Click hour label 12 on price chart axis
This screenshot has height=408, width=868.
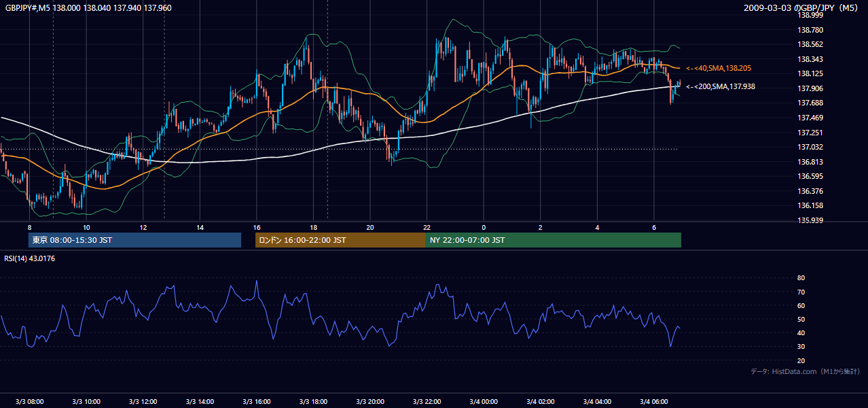click(x=143, y=227)
